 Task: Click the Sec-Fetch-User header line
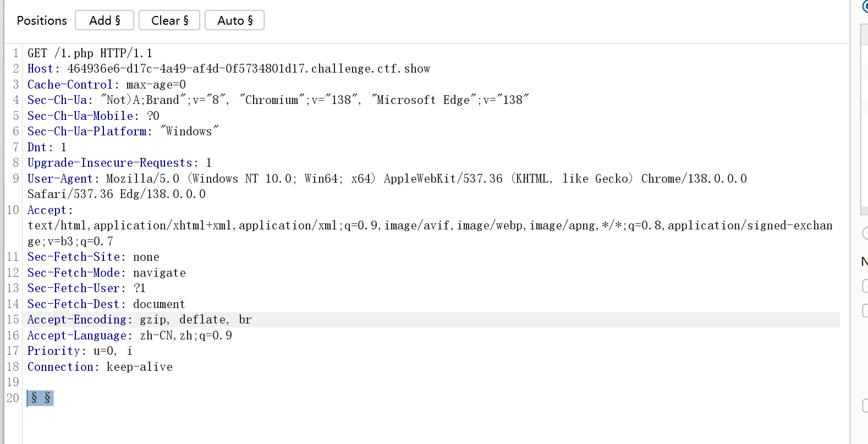point(86,288)
